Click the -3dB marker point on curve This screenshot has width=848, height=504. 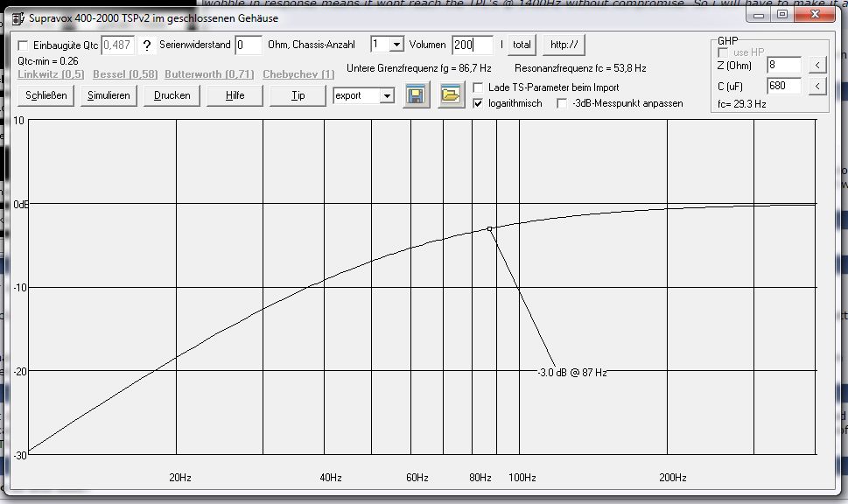[490, 228]
